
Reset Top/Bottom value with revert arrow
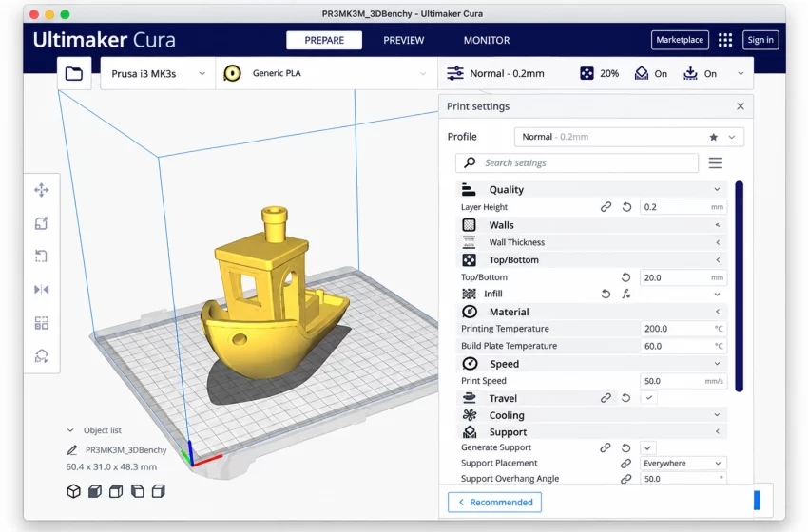click(x=626, y=277)
